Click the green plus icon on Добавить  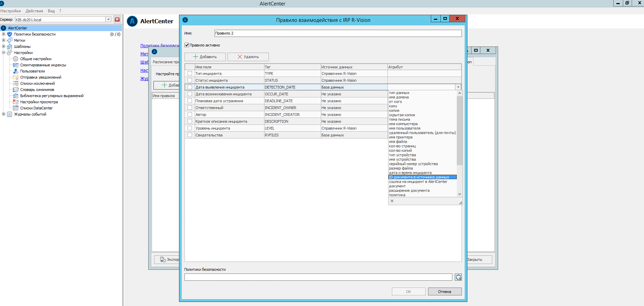click(x=196, y=57)
